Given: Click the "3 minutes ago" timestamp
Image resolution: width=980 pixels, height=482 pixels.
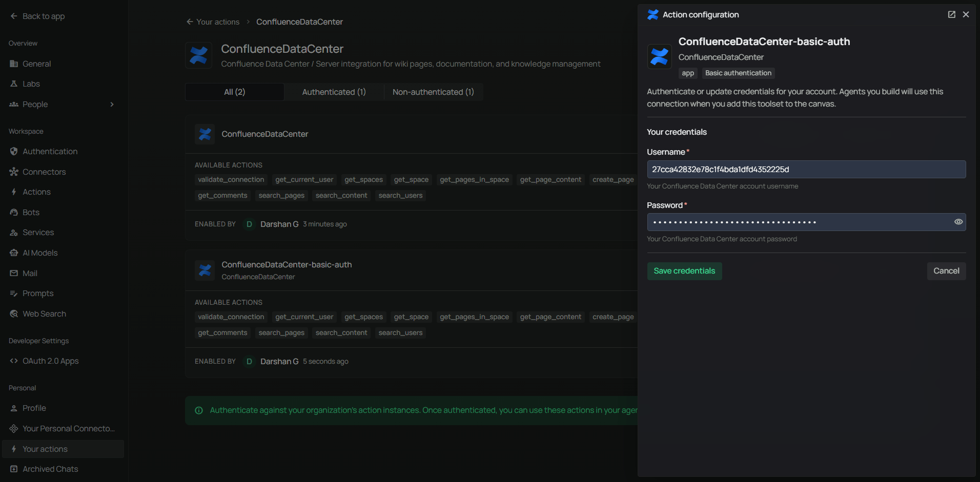Looking at the screenshot, I should click(325, 224).
